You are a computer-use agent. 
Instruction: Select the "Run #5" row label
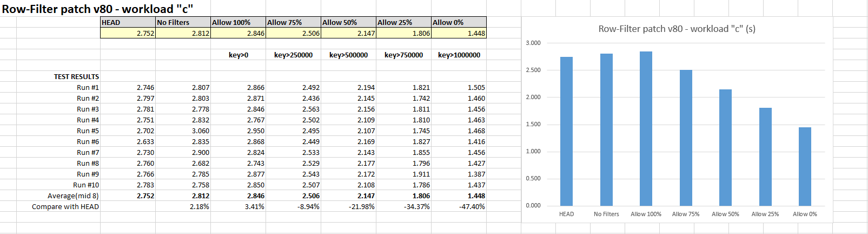click(88, 131)
